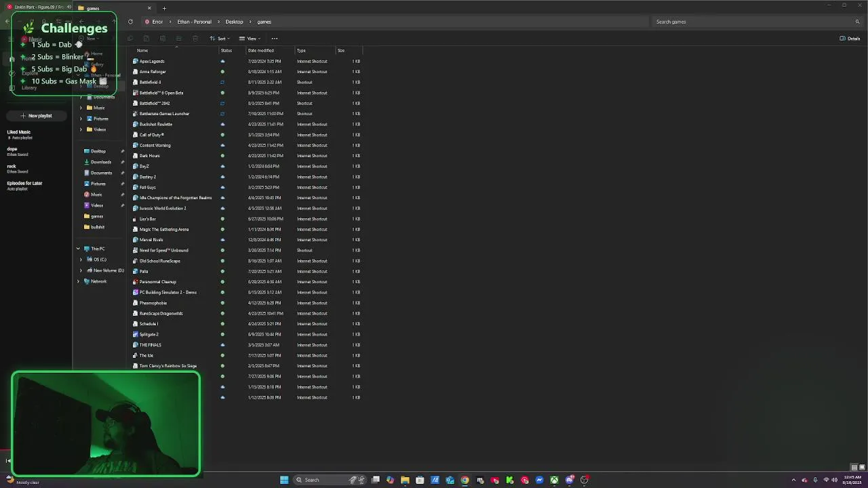Select the Paranormal Cleanup shortcut
Screen dimensions: 868x488
pyautogui.click(x=157, y=282)
